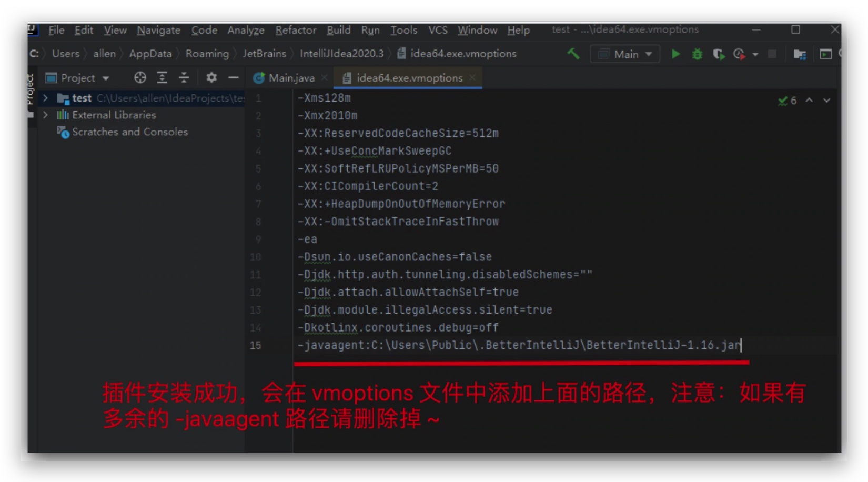Open the Navigate menu
Image resolution: width=868 pixels, height=482 pixels.
click(x=158, y=30)
